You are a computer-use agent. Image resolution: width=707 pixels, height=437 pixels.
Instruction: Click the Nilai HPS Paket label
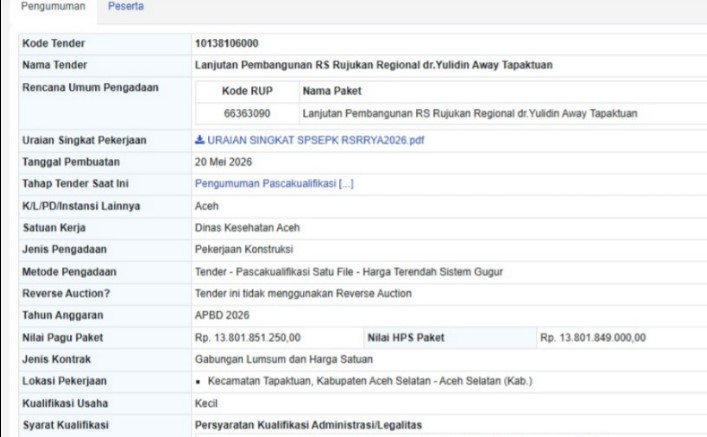tap(406, 337)
